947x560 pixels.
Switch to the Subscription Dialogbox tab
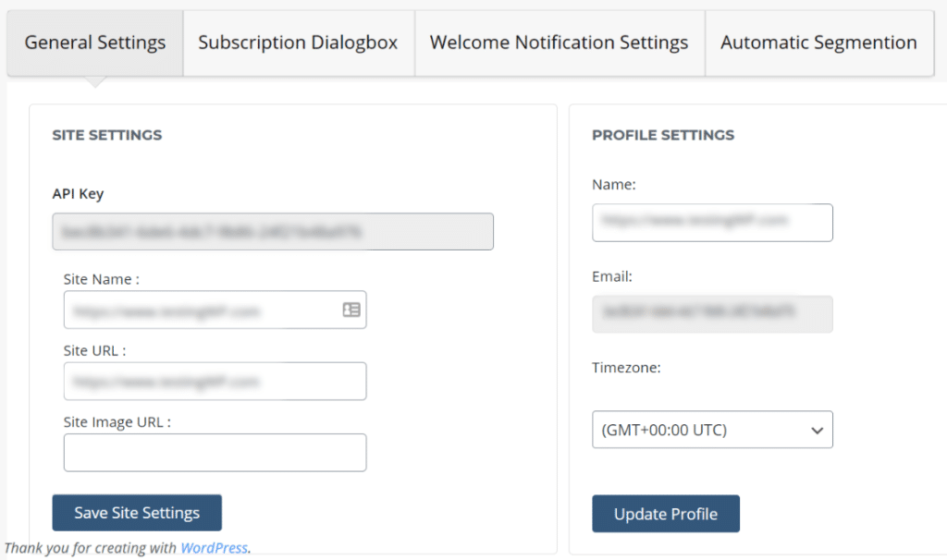[x=298, y=43]
